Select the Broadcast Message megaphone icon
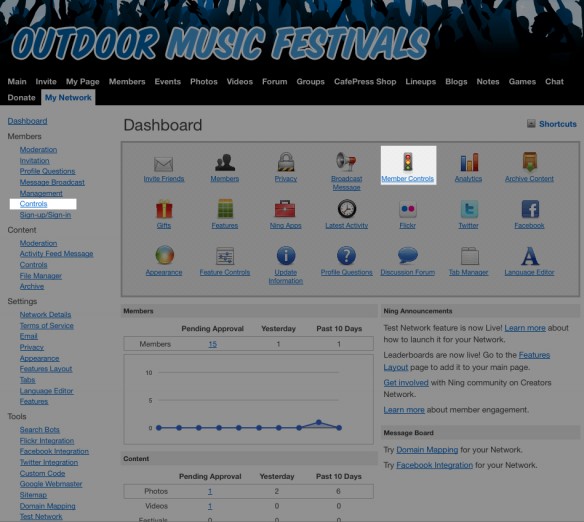The height and width of the screenshot is (522, 584). 346,162
